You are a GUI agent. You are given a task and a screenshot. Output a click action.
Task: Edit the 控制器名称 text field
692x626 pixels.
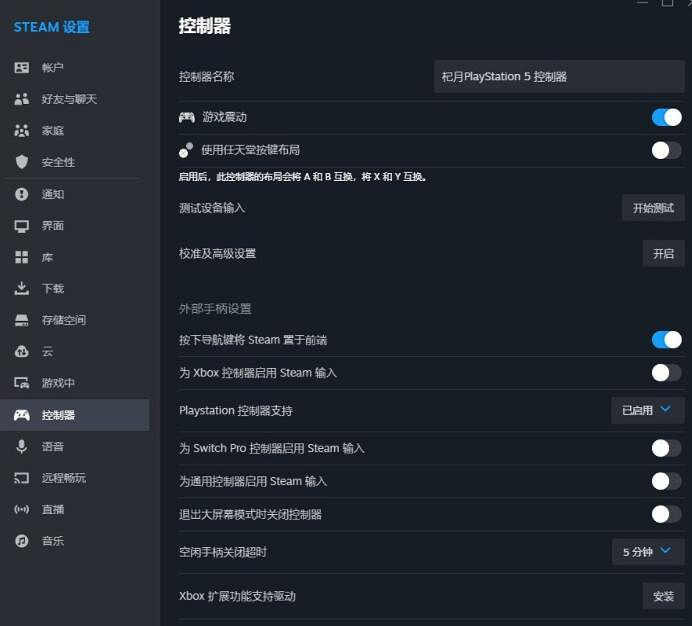(559, 77)
